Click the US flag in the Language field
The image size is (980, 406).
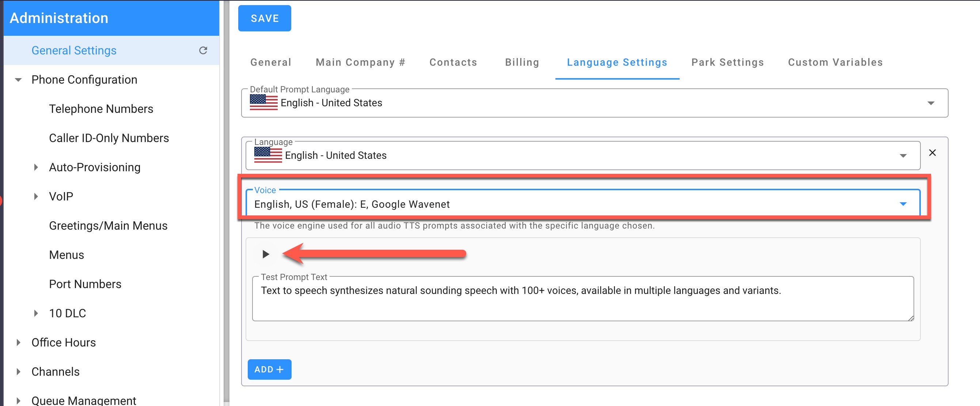tap(268, 155)
